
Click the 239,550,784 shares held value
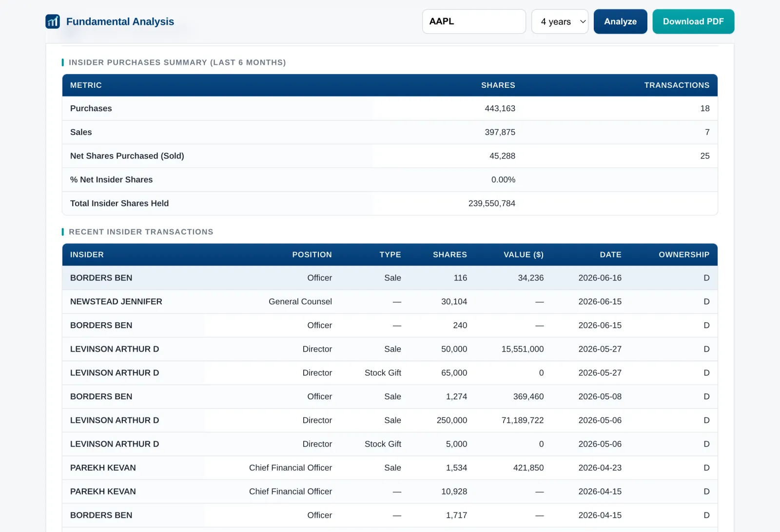pos(491,203)
